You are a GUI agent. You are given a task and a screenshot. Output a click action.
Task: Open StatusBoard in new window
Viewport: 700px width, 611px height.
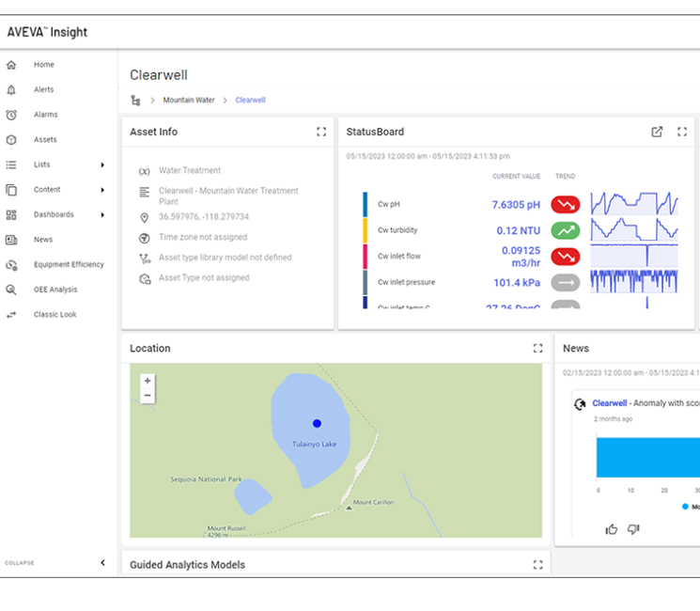pyautogui.click(x=657, y=133)
